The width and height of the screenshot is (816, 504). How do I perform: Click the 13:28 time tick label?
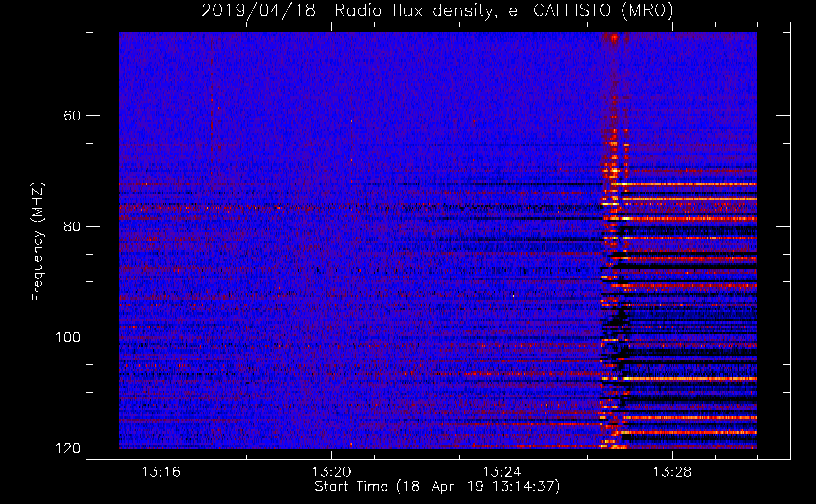(672, 472)
